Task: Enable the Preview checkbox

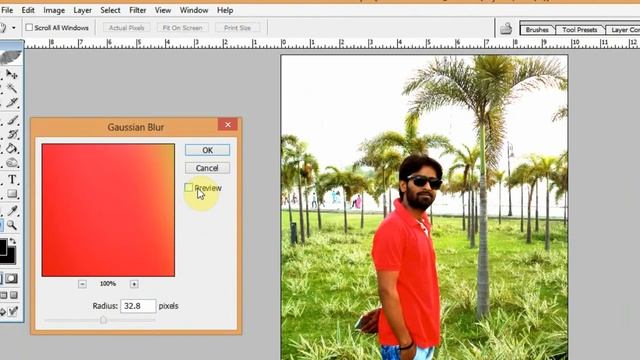Action: click(189, 187)
